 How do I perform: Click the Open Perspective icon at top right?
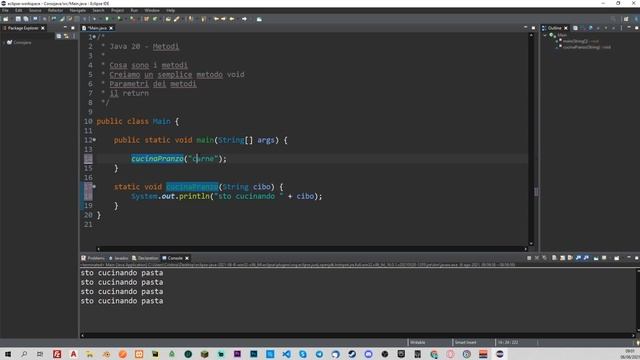(626, 19)
